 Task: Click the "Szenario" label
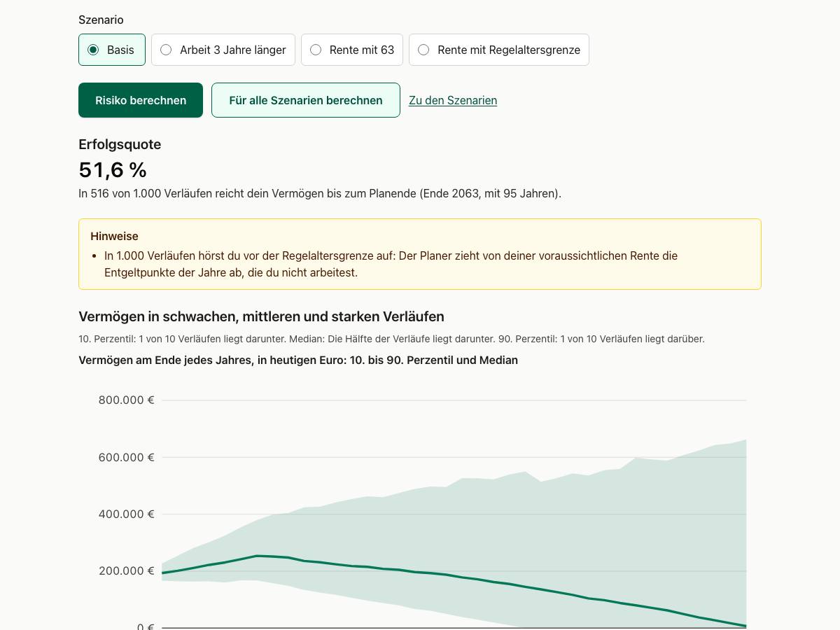[101, 20]
